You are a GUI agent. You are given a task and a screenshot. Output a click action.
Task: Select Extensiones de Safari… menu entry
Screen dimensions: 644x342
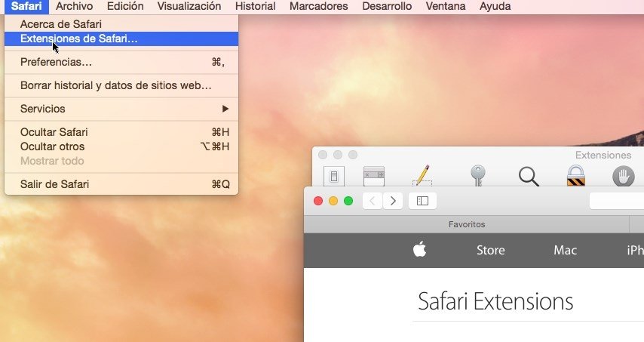click(x=121, y=39)
